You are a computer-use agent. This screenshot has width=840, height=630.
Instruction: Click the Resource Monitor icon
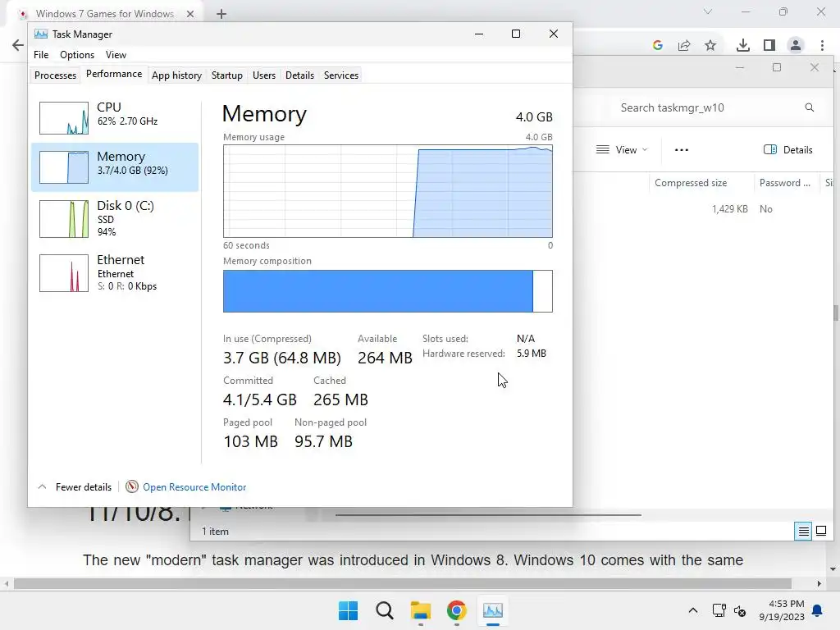coord(132,486)
